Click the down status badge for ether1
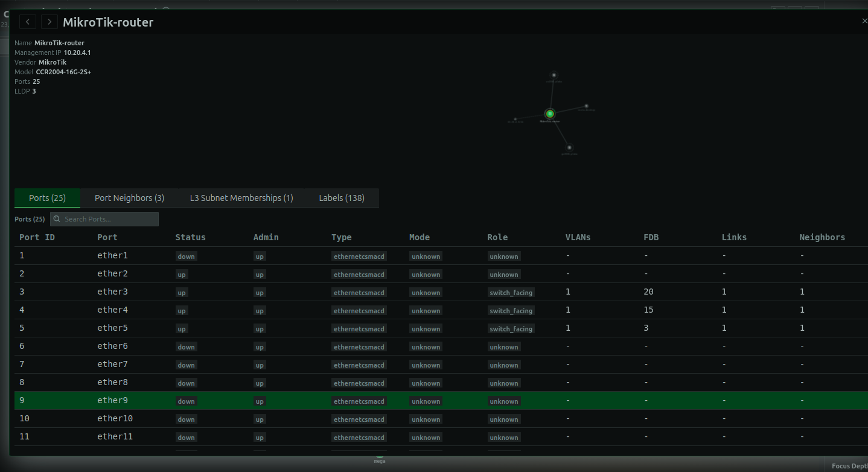 tap(186, 257)
